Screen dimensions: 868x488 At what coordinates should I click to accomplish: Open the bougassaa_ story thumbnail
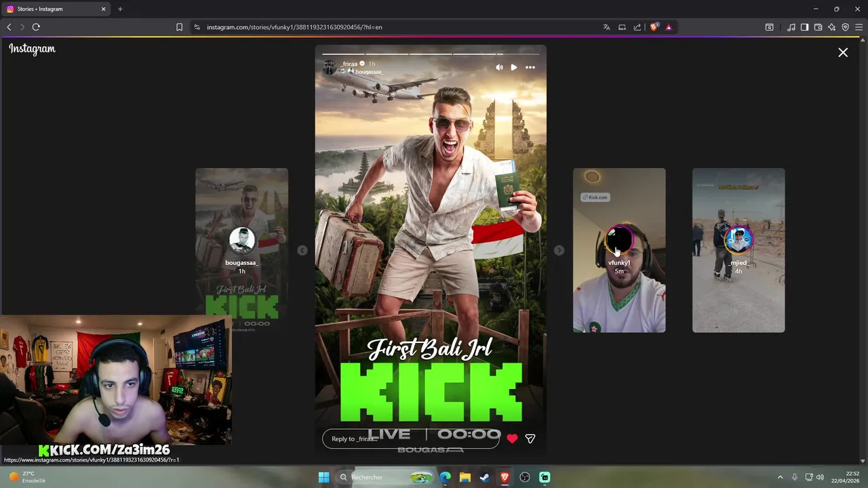click(x=242, y=250)
